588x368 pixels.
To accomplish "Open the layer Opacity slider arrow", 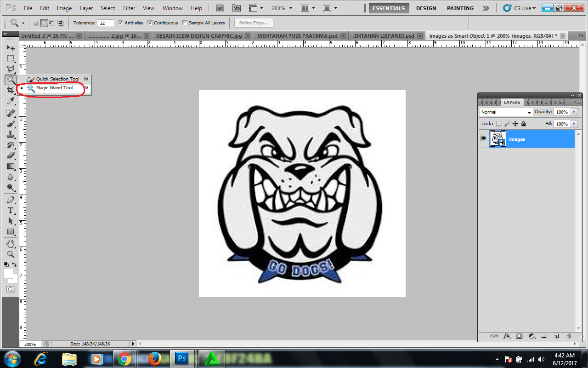I will coord(574,112).
